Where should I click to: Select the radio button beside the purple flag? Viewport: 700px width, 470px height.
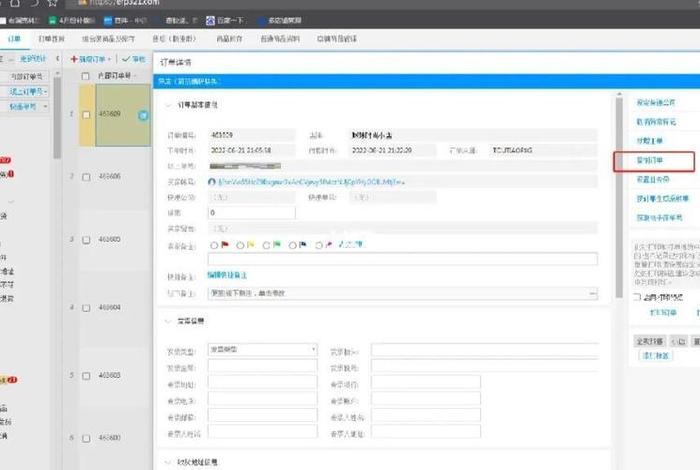pyautogui.click(x=319, y=245)
